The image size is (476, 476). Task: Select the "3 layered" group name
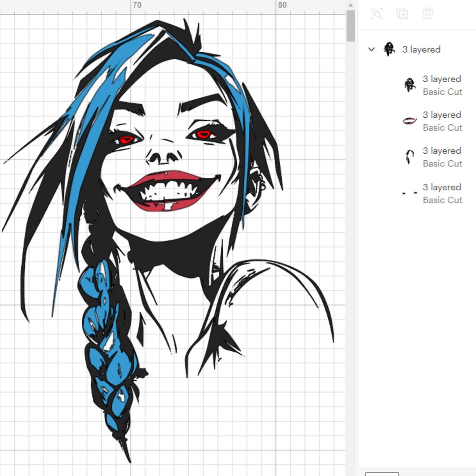421,49
